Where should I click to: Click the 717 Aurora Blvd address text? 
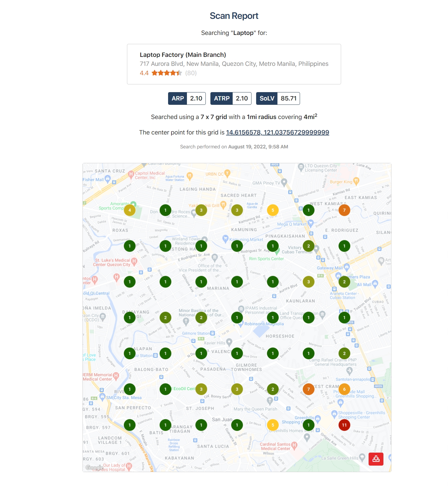click(234, 64)
